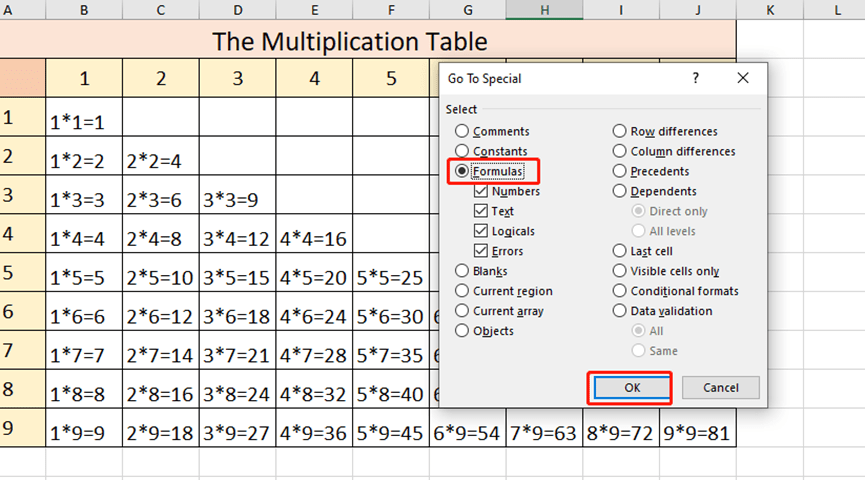
Task: Click cell containing 1*1=1
Action: click(84, 117)
